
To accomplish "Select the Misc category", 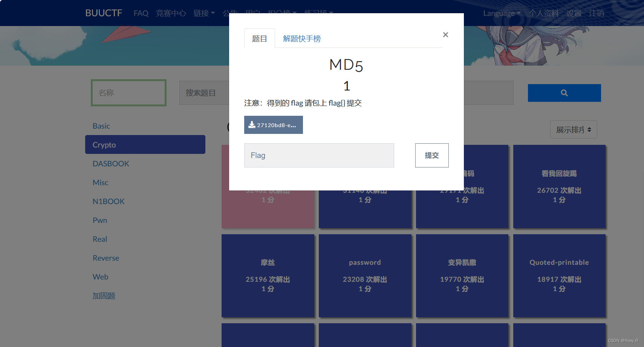I will click(x=145, y=182).
